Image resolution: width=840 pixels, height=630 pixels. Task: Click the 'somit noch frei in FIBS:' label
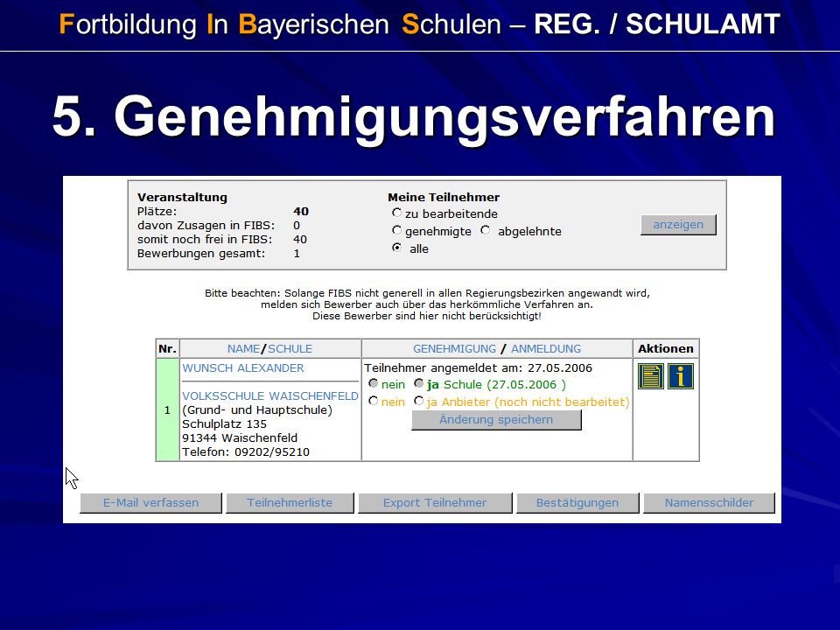pos(205,240)
